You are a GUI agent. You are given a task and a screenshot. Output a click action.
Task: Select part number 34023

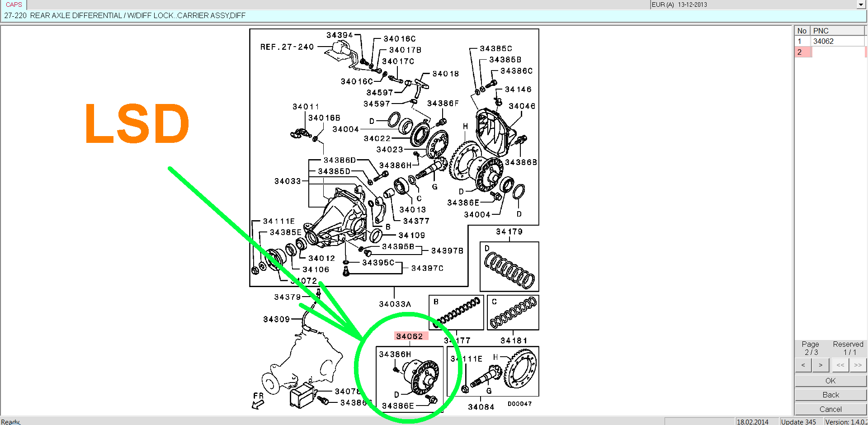point(390,150)
